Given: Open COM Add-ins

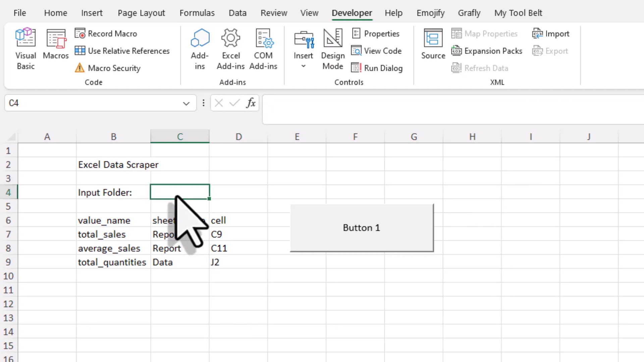Looking at the screenshot, I should [264, 49].
